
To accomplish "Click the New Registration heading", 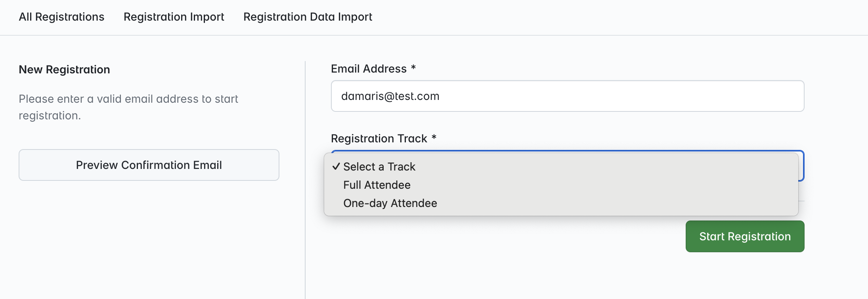I will (65, 69).
